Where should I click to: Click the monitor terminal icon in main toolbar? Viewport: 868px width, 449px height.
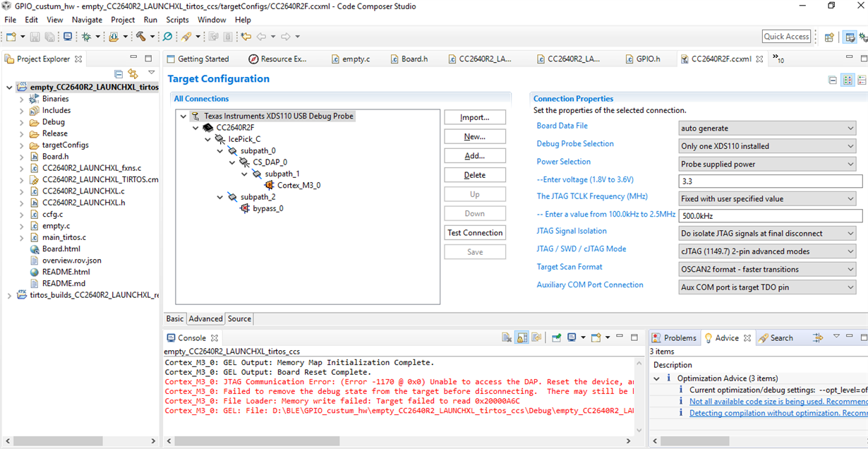68,37
